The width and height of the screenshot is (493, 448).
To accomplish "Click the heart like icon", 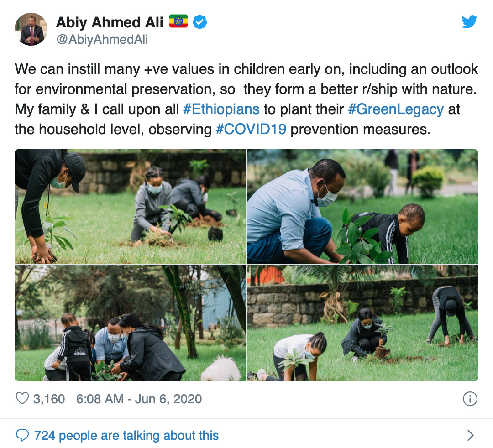I will coord(22,399).
